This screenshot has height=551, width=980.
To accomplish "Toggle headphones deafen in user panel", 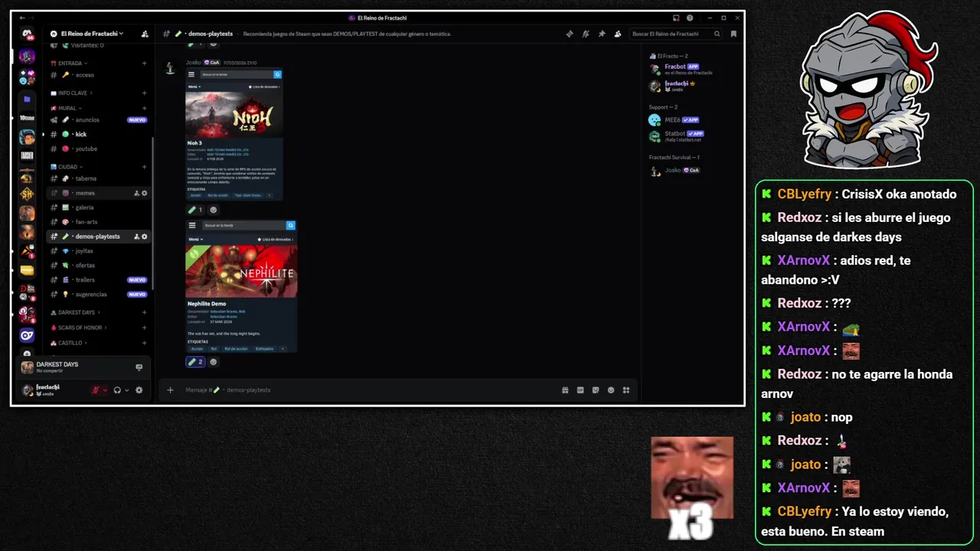I will click(117, 390).
